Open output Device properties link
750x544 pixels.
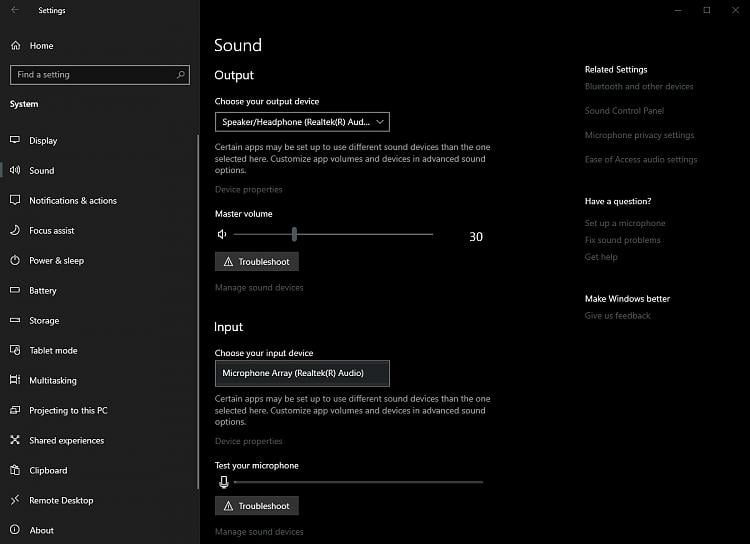tap(249, 189)
